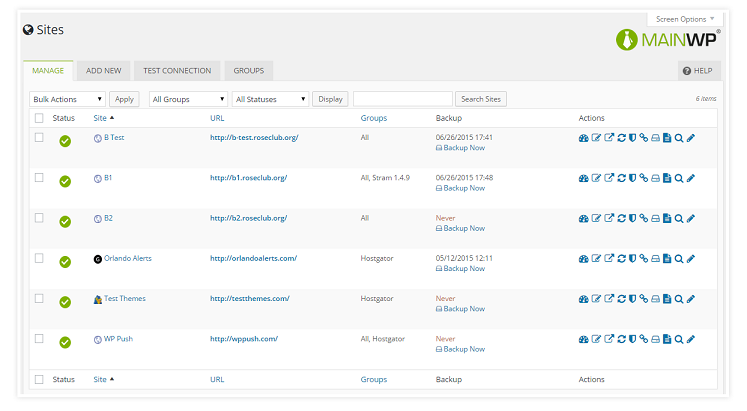This screenshot has width=747, height=411.
Task: Click the Groups column header
Action: click(374, 118)
